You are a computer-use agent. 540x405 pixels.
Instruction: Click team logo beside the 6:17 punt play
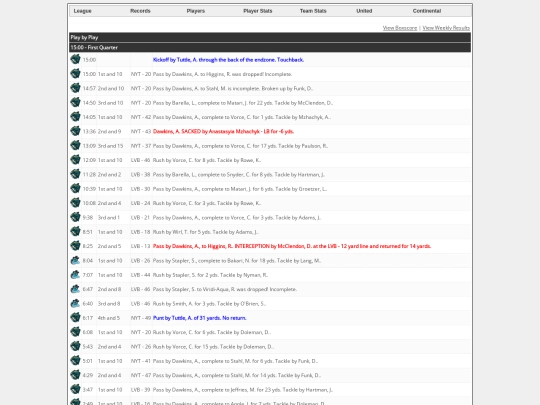[x=75, y=318]
